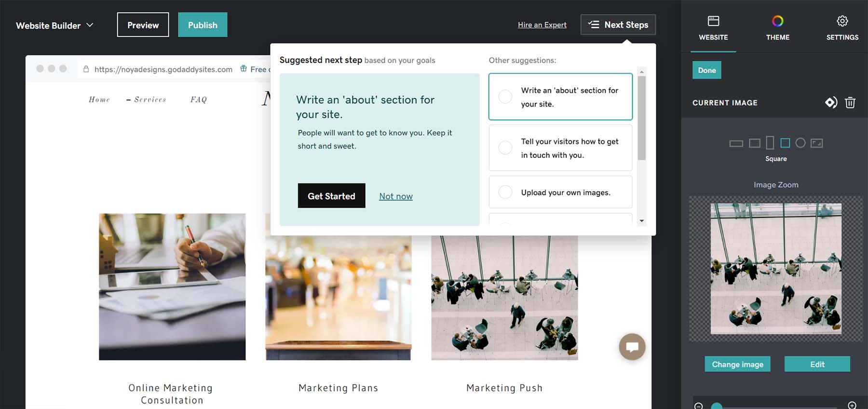
Task: Select the circle image crop shape
Action: click(801, 143)
